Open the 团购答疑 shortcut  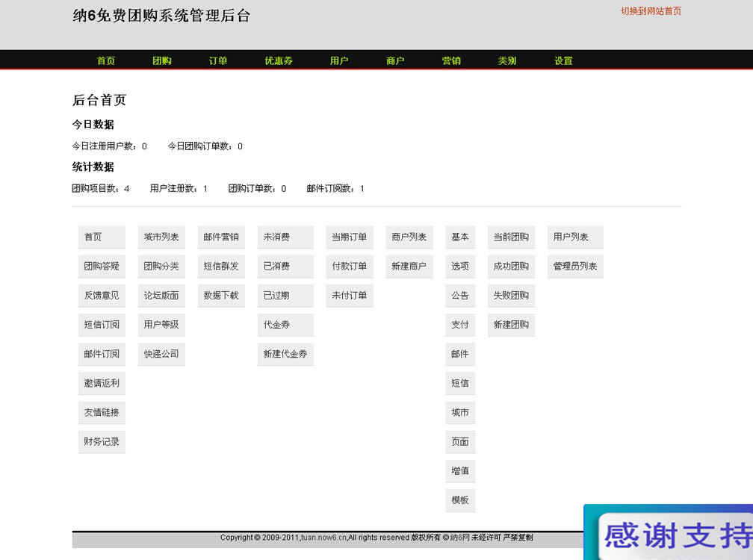(x=102, y=267)
